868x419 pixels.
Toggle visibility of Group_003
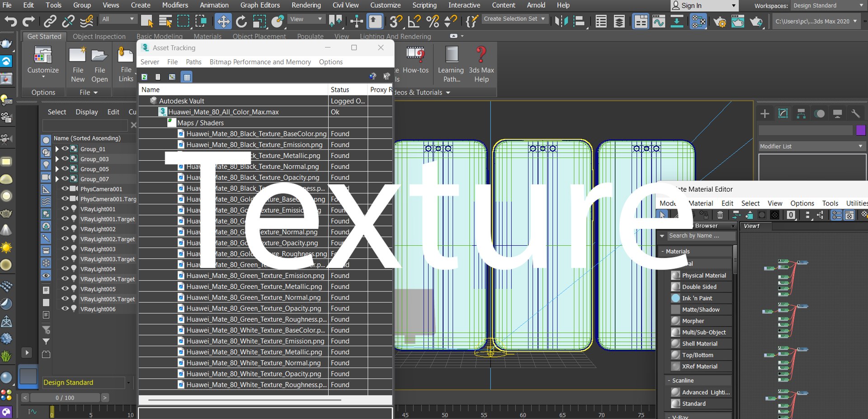click(x=65, y=158)
